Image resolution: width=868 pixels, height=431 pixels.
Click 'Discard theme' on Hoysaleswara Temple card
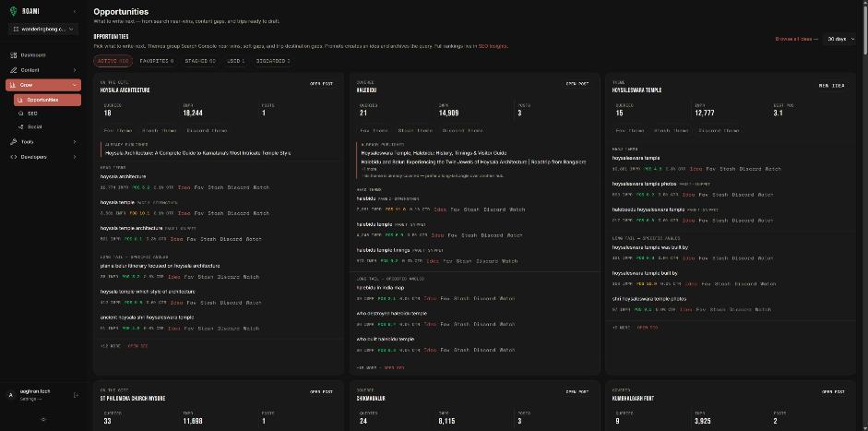[719, 131]
